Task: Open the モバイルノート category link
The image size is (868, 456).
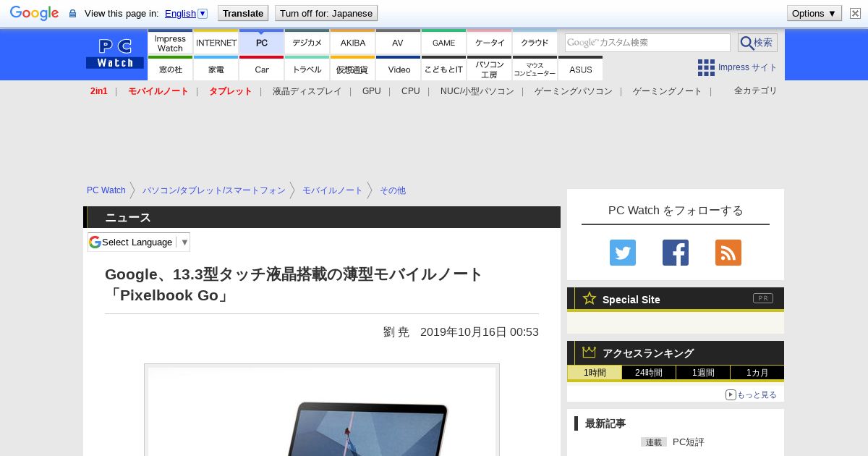Action: 158,91
